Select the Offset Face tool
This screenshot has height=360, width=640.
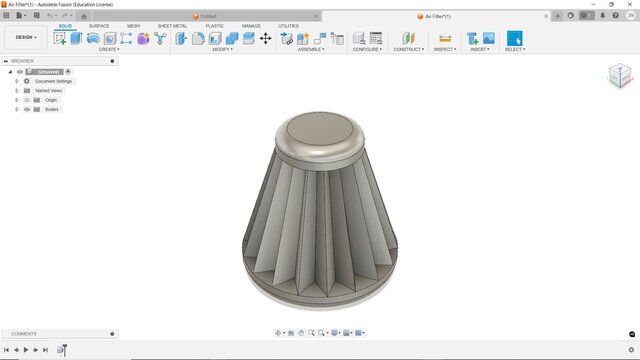(249, 39)
